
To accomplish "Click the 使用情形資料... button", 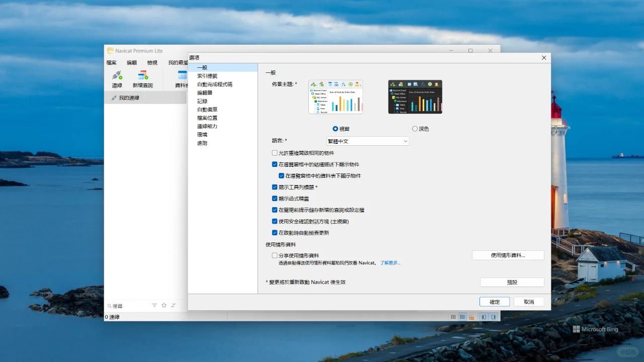I will 508,255.
